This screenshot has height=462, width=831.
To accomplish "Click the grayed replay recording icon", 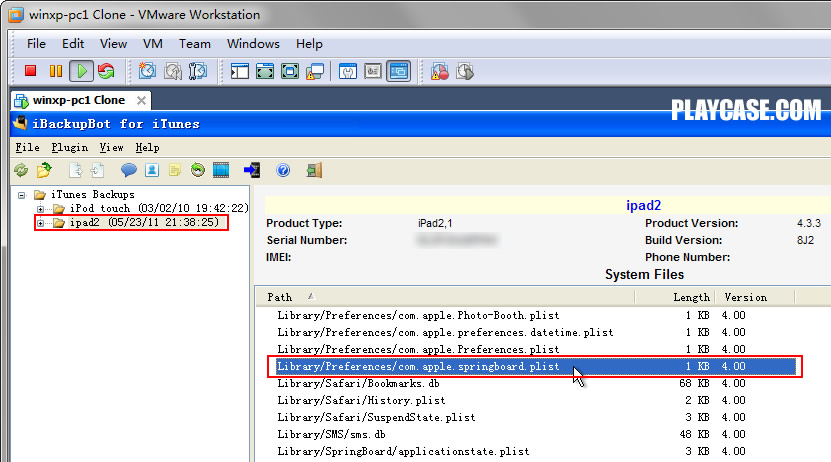I will click(x=465, y=72).
